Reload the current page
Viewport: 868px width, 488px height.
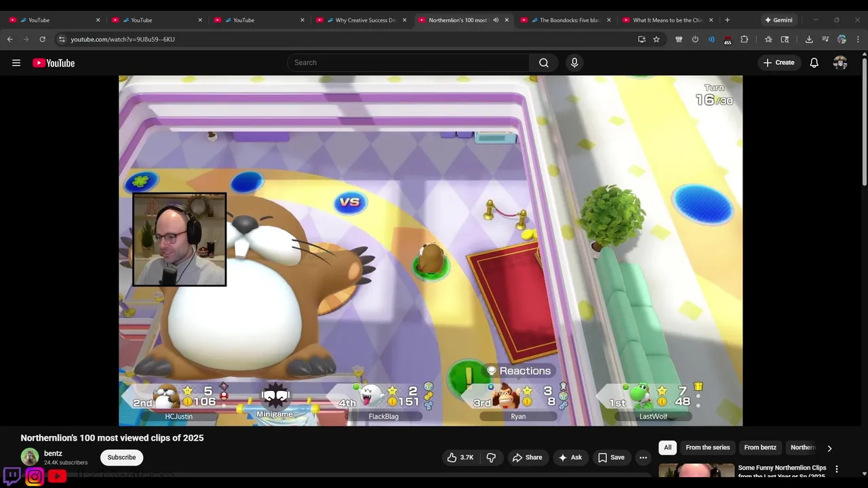click(43, 39)
